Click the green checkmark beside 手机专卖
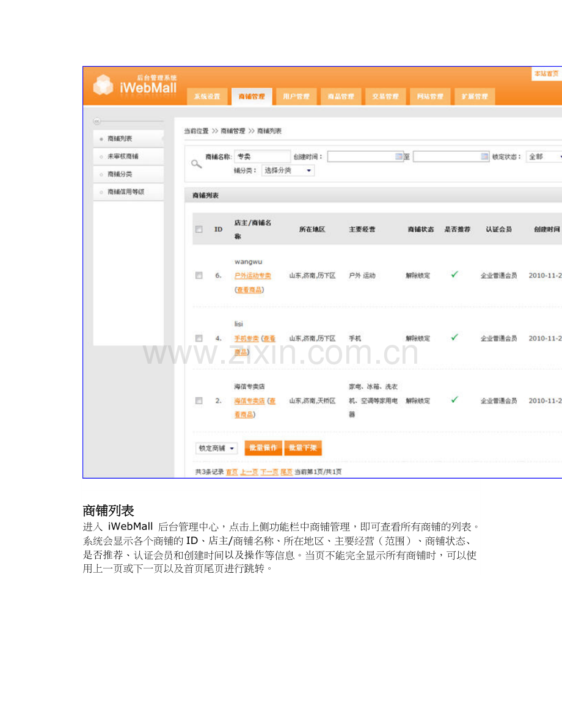This screenshot has width=562, height=728. tap(454, 337)
